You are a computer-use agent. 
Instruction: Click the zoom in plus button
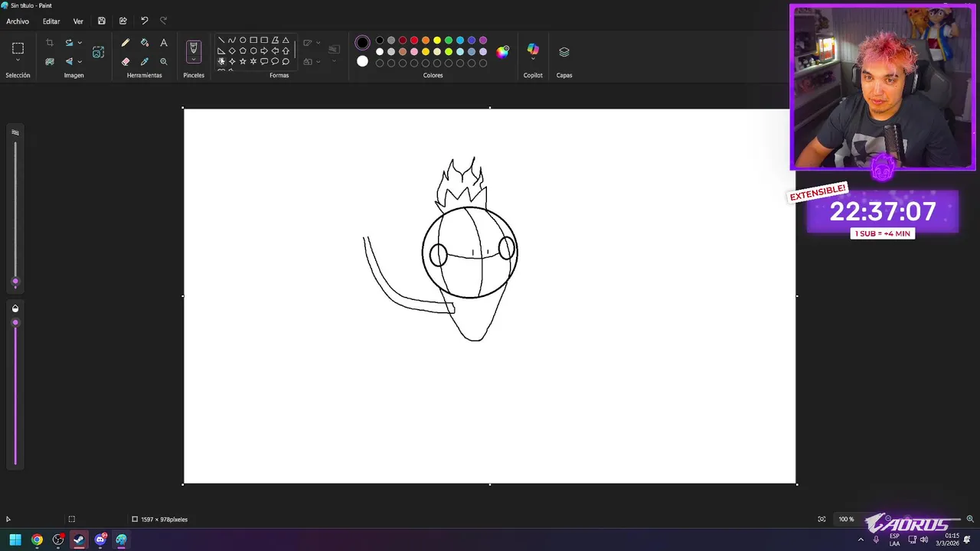970,519
